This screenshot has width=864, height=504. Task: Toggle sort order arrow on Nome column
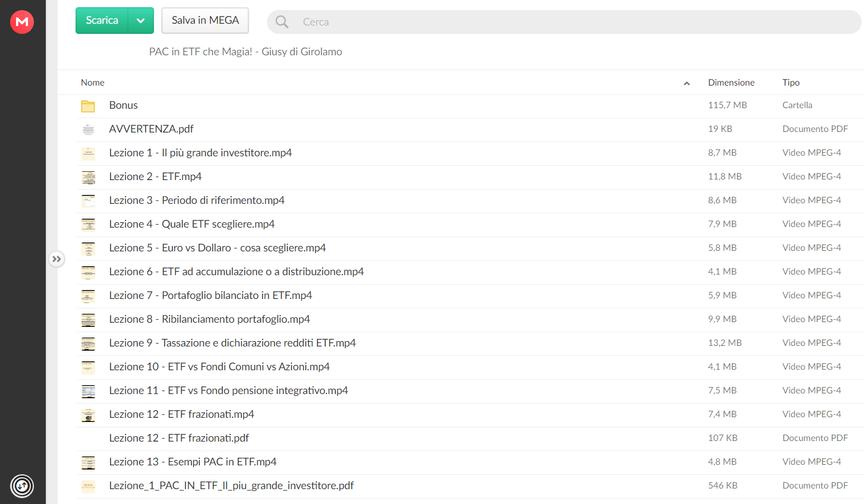tap(687, 83)
